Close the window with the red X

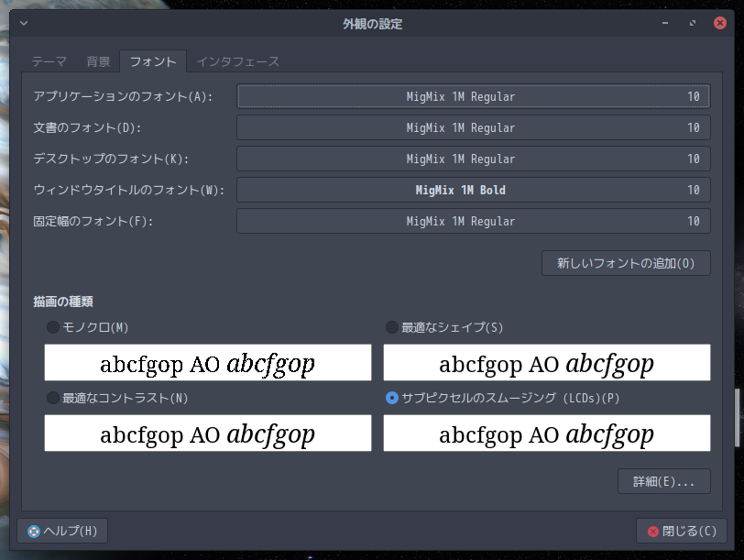[719, 24]
